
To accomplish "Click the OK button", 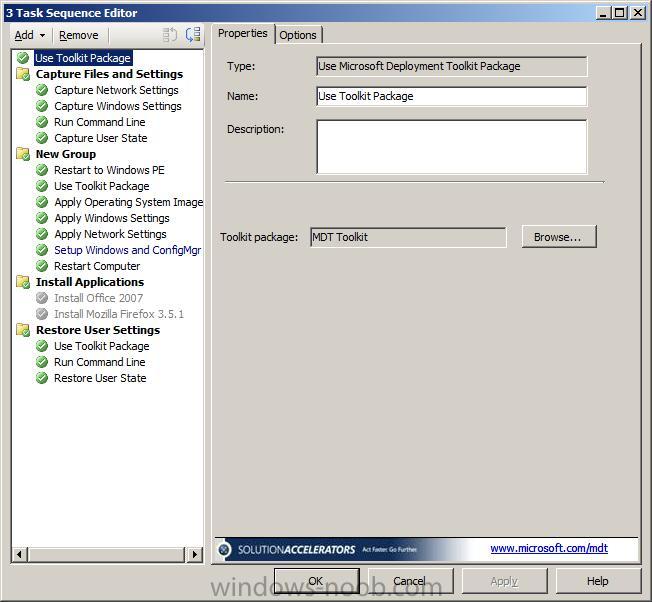I will pos(316,581).
